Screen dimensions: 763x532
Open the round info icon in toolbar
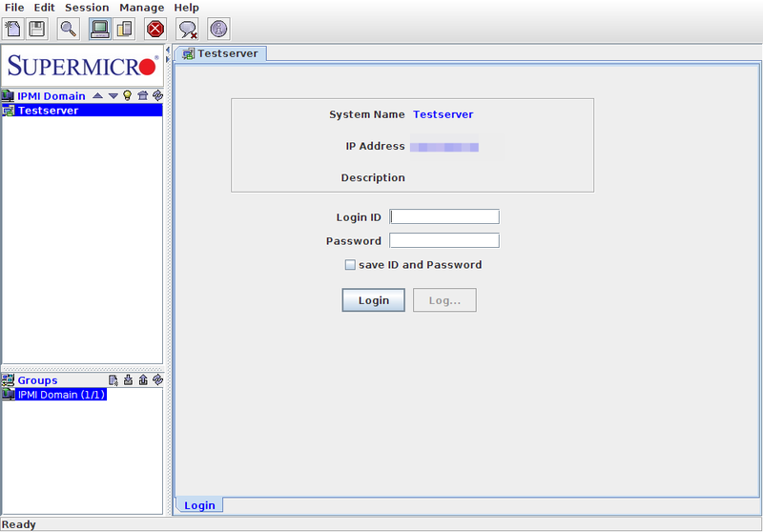[218, 30]
